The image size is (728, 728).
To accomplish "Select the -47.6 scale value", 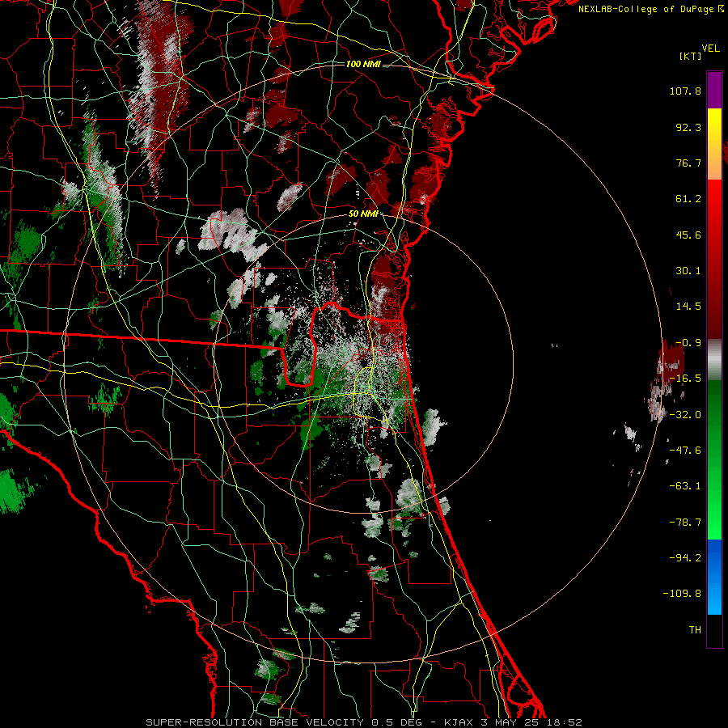I will 685,451.
